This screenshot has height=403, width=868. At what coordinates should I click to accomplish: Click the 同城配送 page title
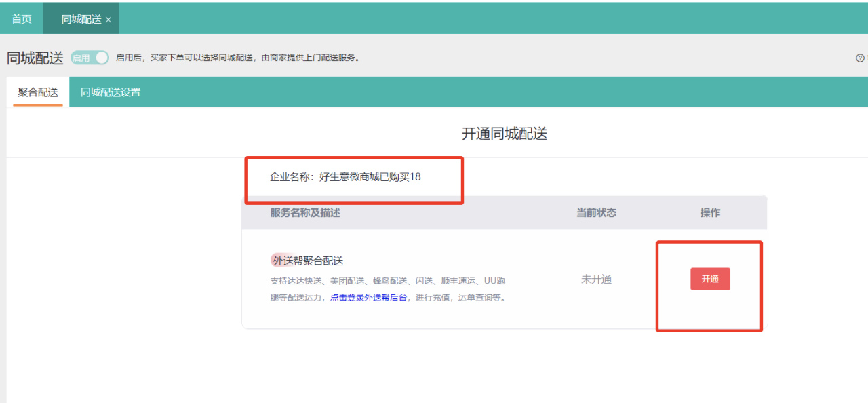(35, 58)
